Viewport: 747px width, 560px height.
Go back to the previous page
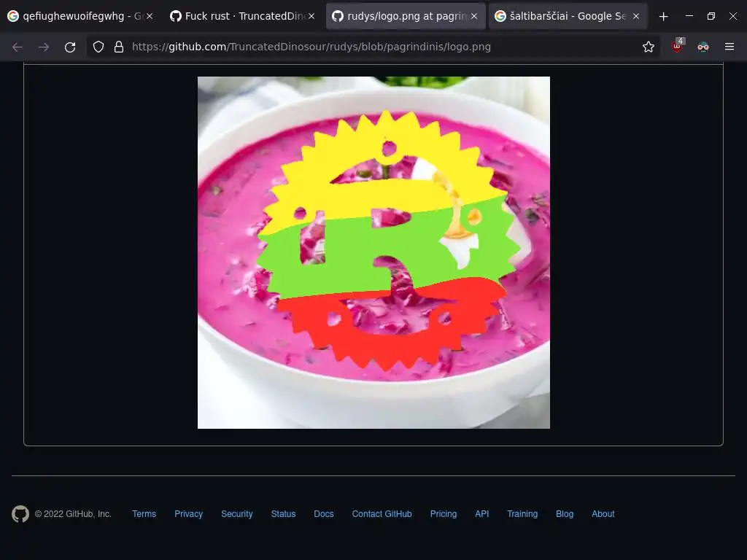[18, 47]
